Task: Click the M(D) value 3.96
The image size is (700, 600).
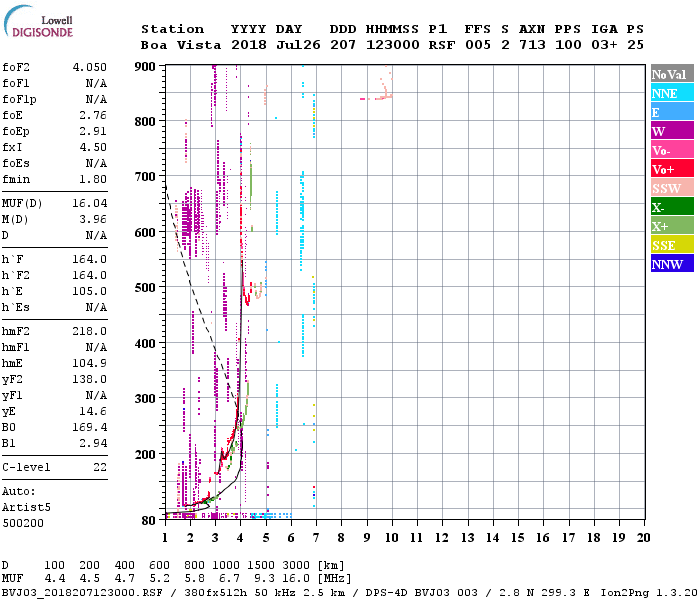Action: [93, 219]
